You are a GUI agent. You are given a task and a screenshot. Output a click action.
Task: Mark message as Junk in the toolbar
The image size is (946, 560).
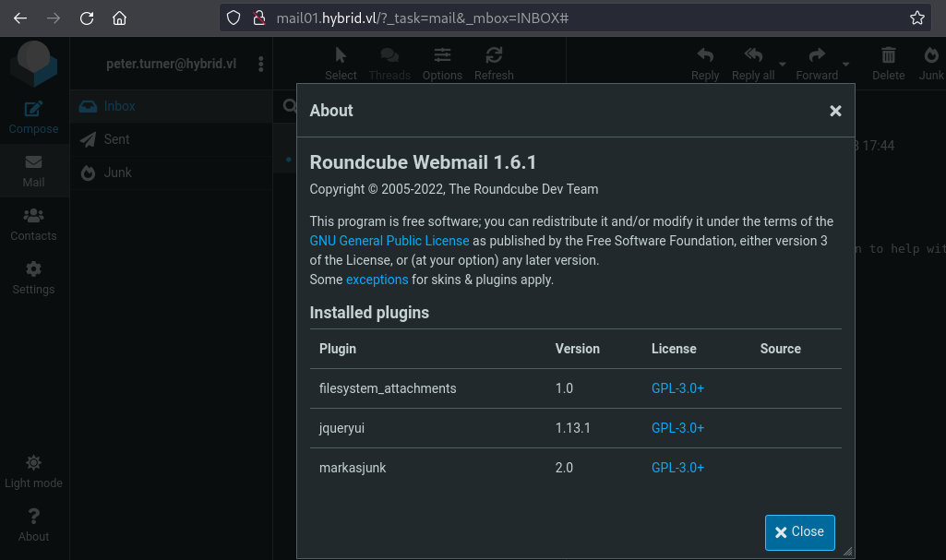click(931, 64)
